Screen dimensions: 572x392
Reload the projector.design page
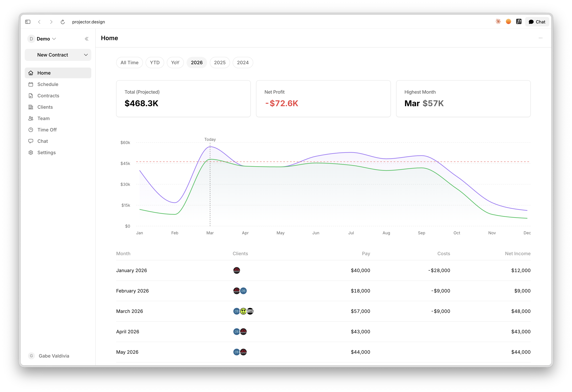tap(63, 22)
